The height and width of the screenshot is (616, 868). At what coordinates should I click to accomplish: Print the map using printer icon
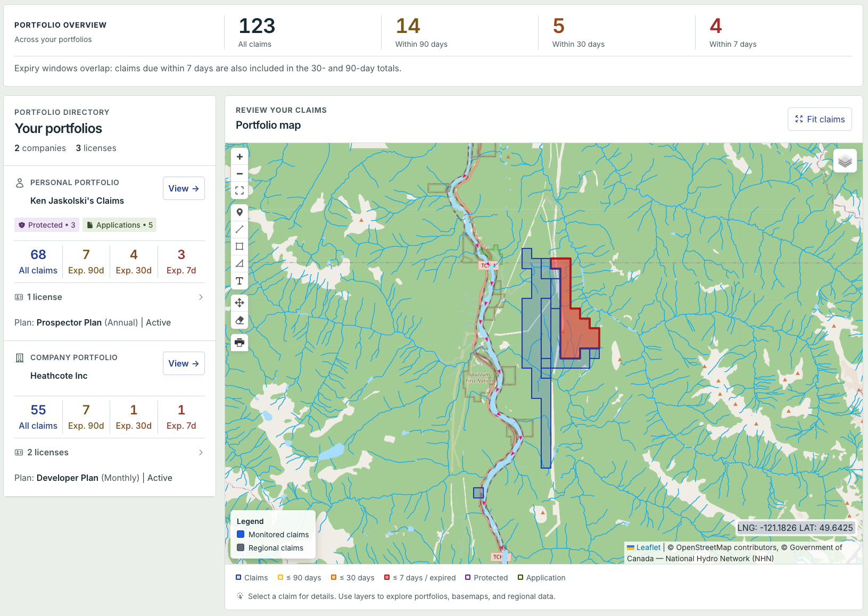point(239,343)
